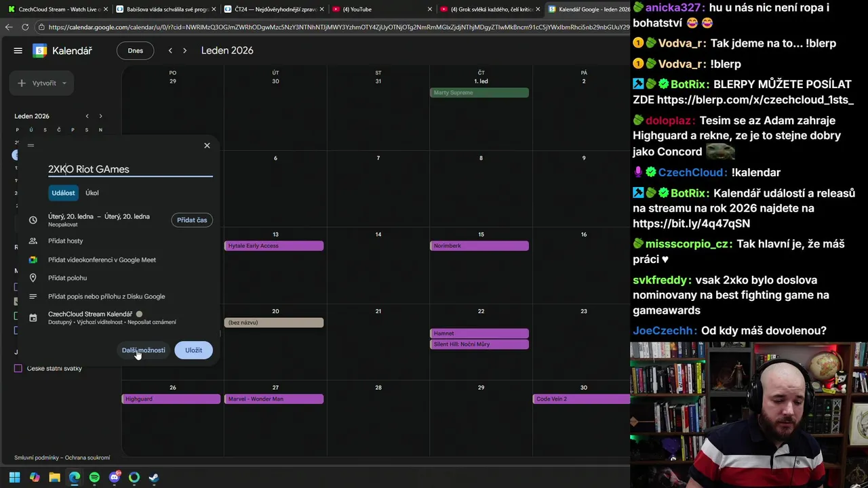
Task: Open the Neopakovat repeat options
Action: point(63,225)
